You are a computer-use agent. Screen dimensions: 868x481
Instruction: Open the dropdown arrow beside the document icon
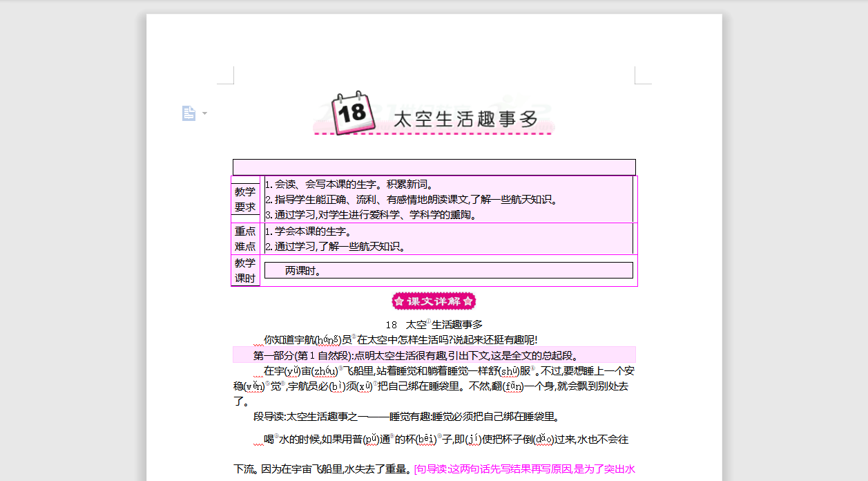point(203,113)
